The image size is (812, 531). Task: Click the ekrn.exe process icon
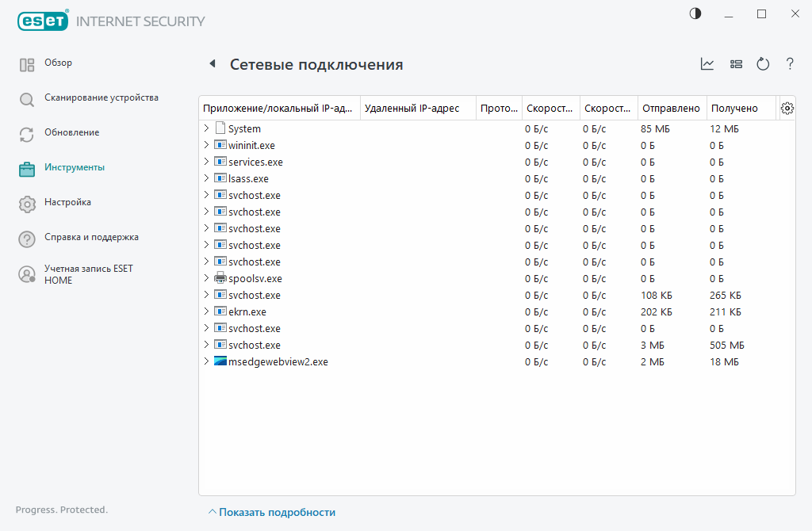[220, 311]
